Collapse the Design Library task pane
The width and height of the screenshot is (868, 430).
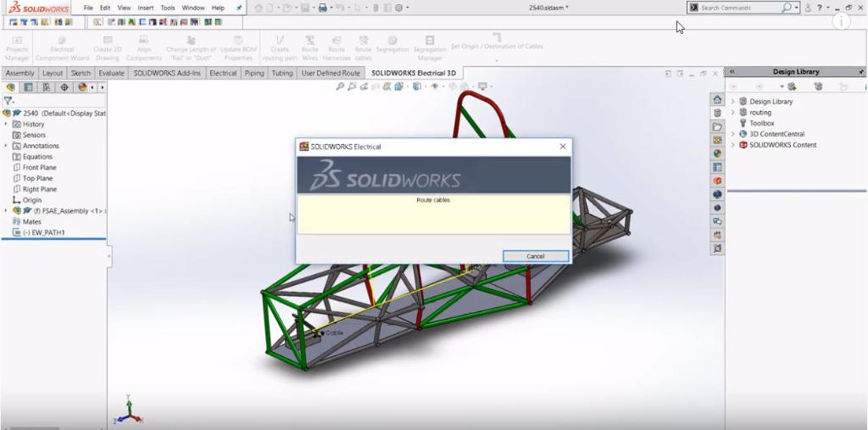pos(732,71)
